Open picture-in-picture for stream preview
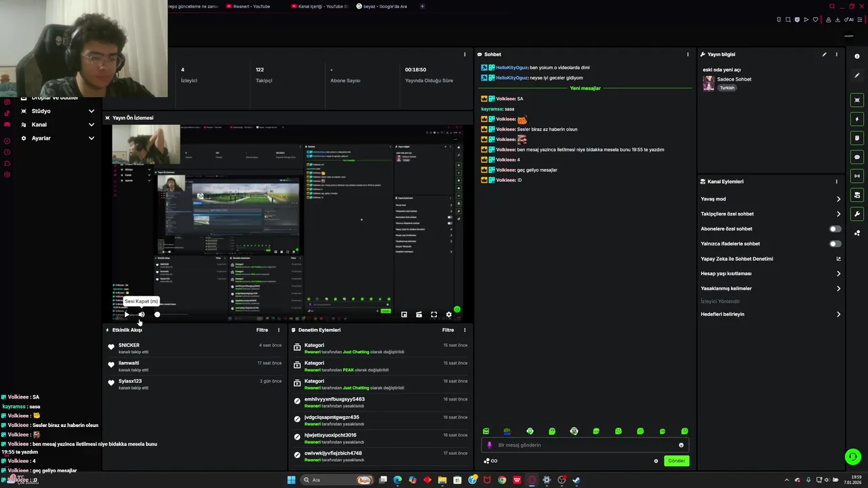The image size is (868, 488). pos(404,314)
